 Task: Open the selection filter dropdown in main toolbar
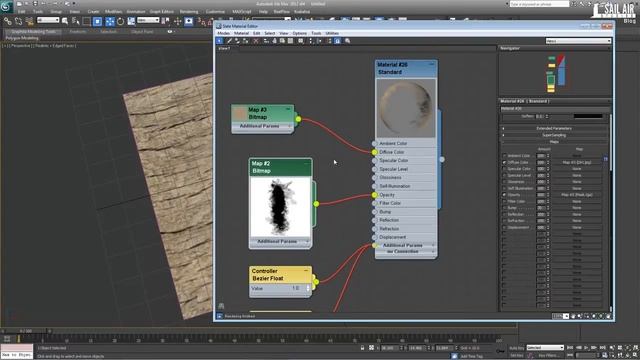(48, 20)
